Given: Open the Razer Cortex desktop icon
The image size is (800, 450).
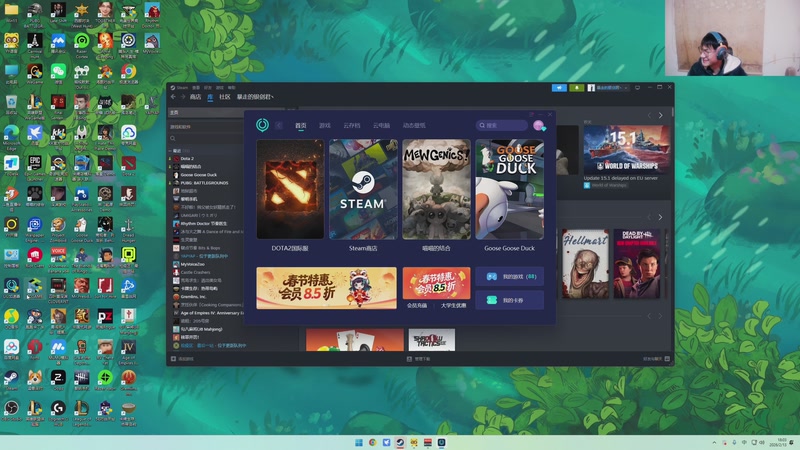Looking at the screenshot, I should (82, 44).
